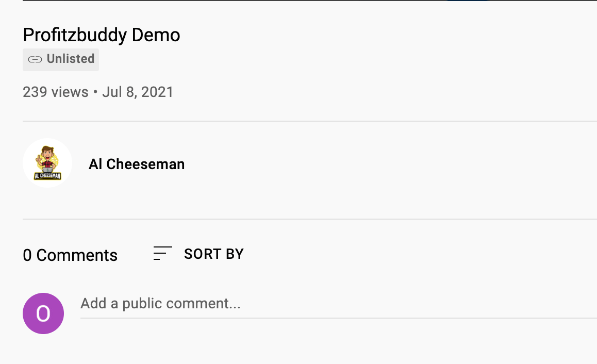Click the Unlisted visibility badge label

pyautogui.click(x=71, y=59)
